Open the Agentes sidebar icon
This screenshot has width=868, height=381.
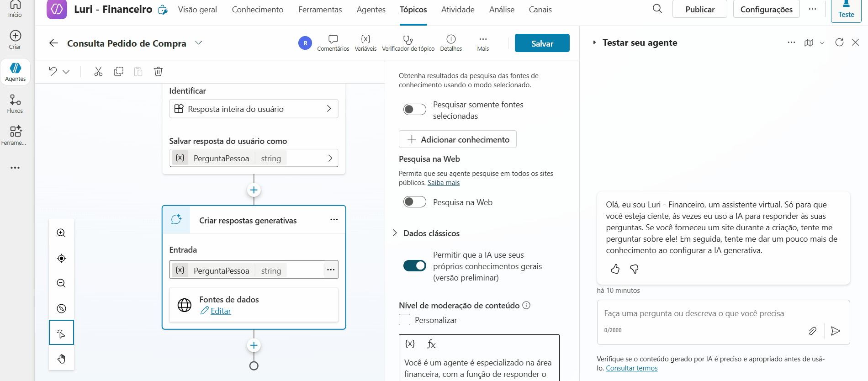[x=15, y=72]
